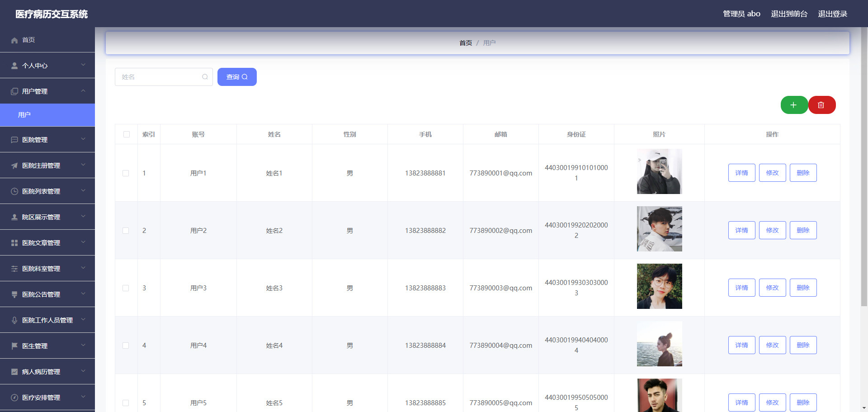Click the paper plane icon for 医院注册管理
Viewport: 868px width, 412px height.
(14, 166)
